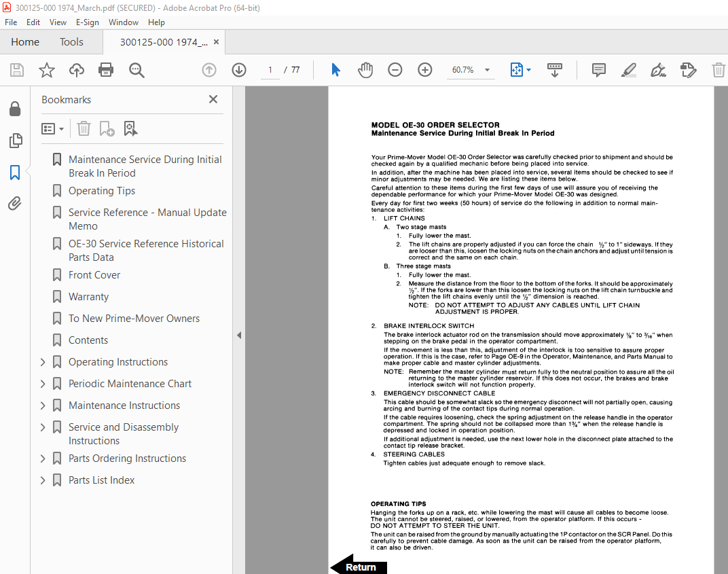Image resolution: width=728 pixels, height=574 pixels.
Task: Create a new bookmark
Action: point(105,128)
